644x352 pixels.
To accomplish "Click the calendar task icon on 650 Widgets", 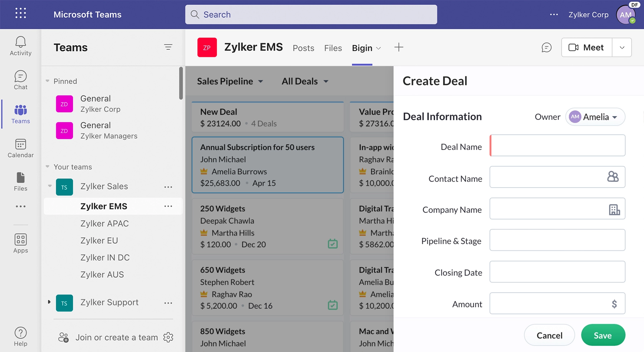I will tap(333, 305).
